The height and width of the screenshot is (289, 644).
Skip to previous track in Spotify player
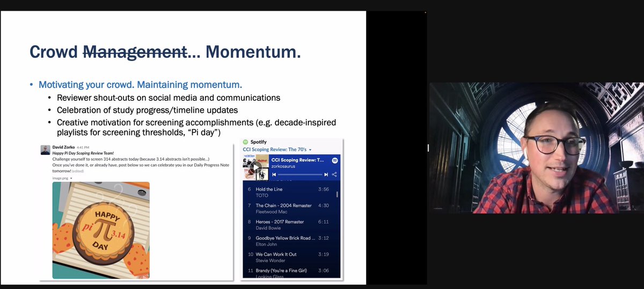274,174
